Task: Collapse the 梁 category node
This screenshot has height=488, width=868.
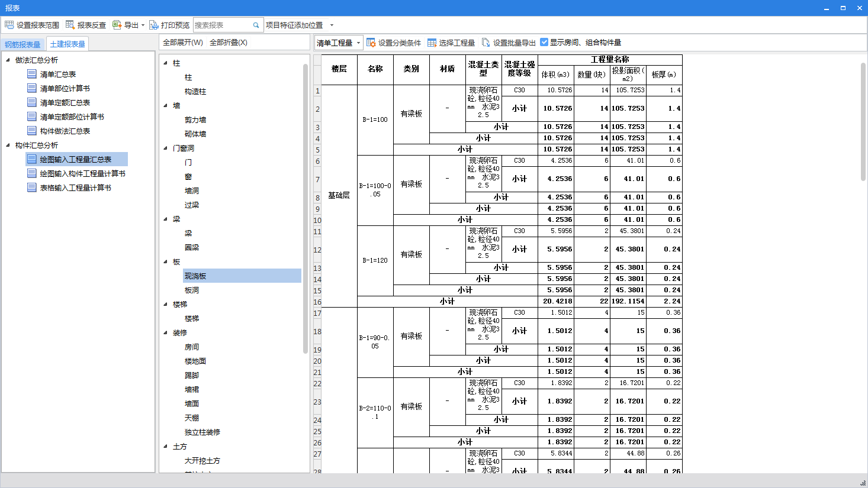Action: [x=165, y=219]
